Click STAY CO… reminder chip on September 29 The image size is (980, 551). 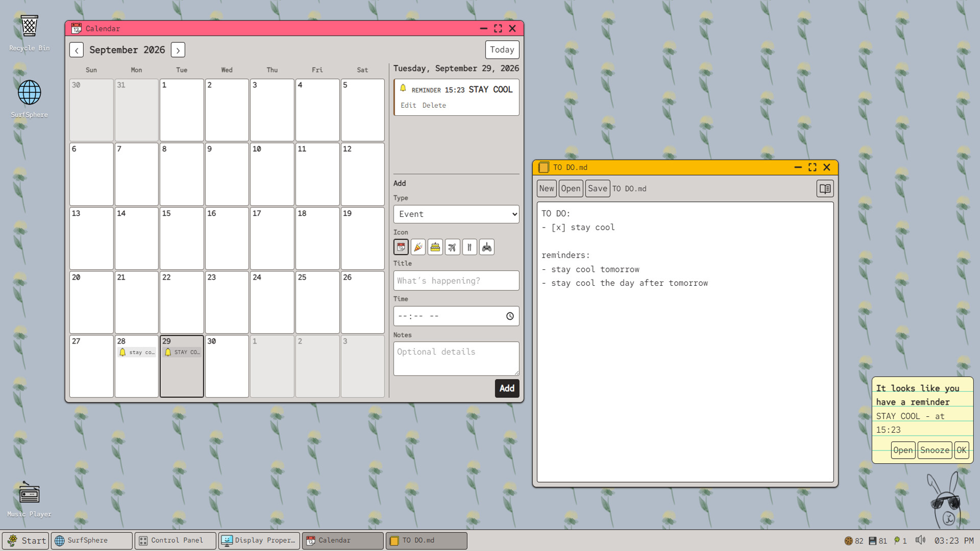click(x=182, y=353)
